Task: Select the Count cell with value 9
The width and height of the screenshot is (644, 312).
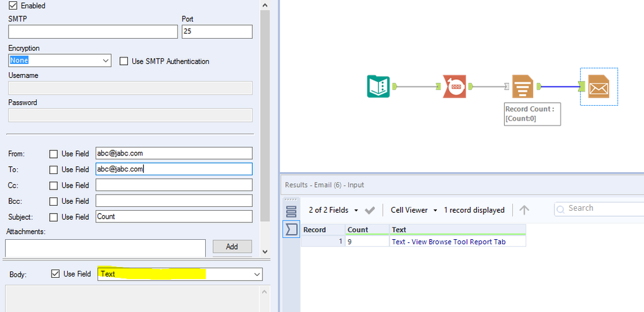Action: 367,242
